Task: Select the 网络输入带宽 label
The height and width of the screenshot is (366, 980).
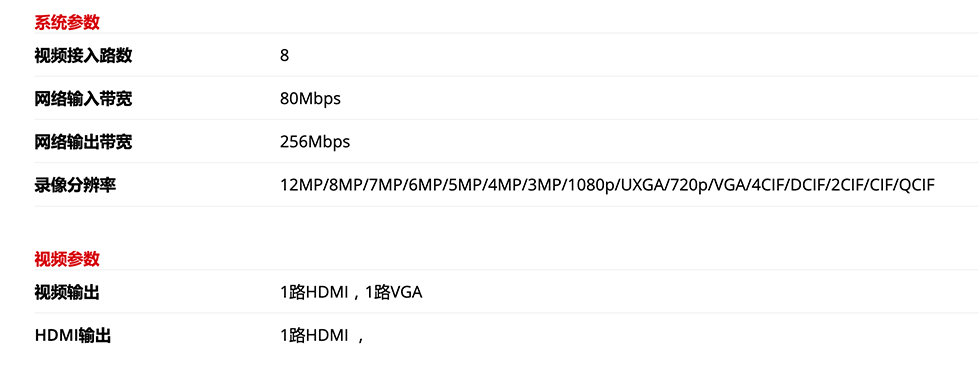Action: pos(83,99)
